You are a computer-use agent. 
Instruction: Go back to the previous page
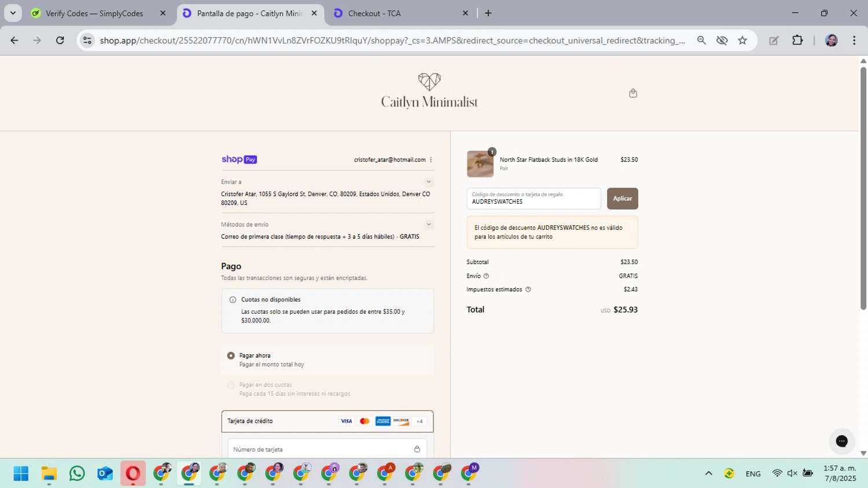[14, 41]
